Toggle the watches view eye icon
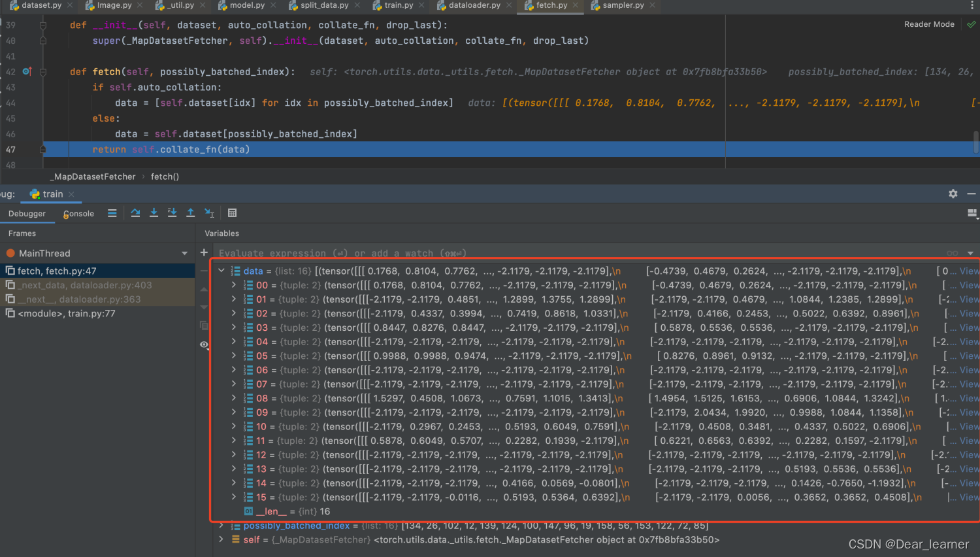This screenshot has height=557, width=980. click(204, 345)
